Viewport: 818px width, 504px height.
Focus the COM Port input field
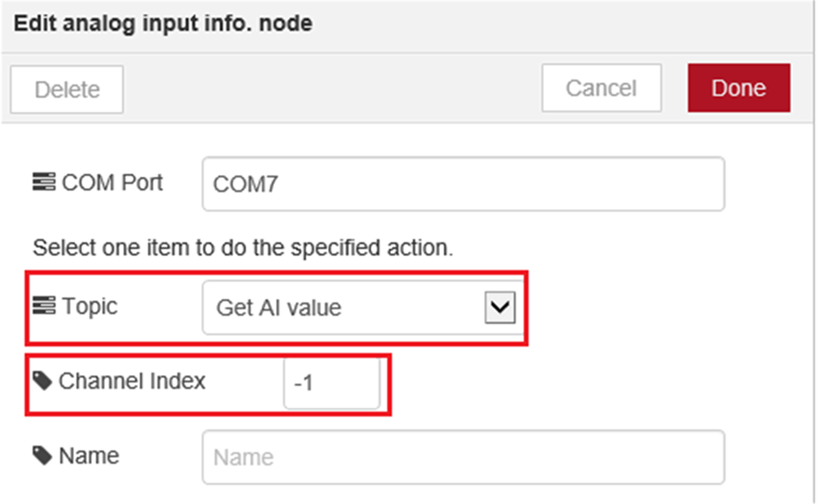pyautogui.click(x=463, y=184)
